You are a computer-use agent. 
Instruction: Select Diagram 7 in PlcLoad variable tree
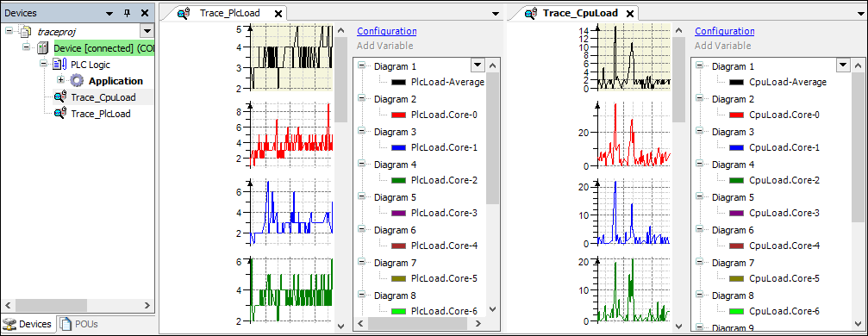click(x=396, y=263)
